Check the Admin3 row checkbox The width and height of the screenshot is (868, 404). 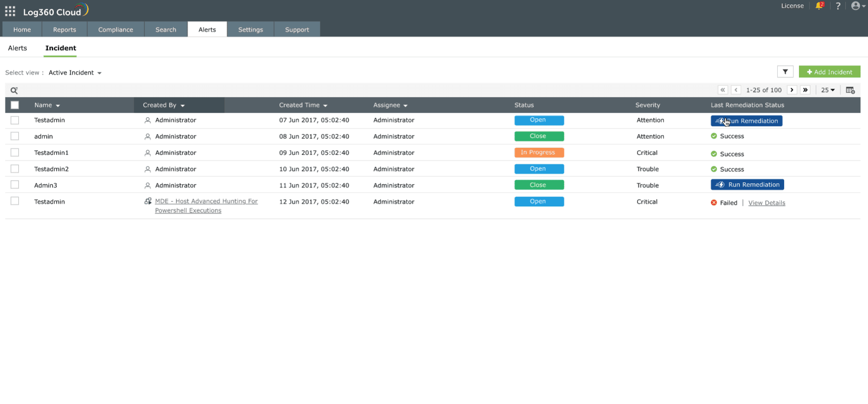point(15,184)
